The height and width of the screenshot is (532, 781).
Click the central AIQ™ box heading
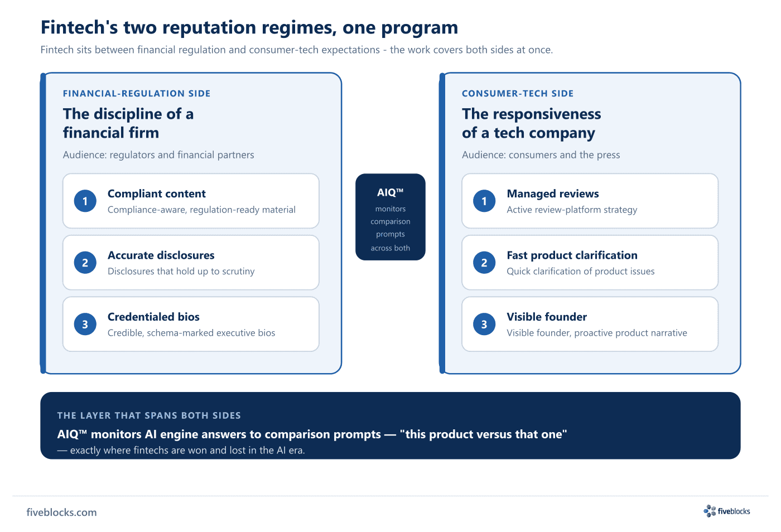coord(390,192)
